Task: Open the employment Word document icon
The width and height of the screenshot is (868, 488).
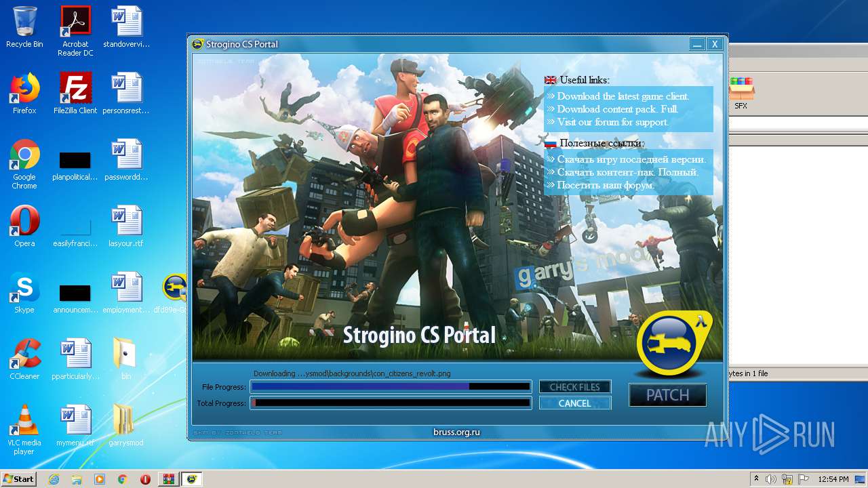Action: tap(126, 293)
